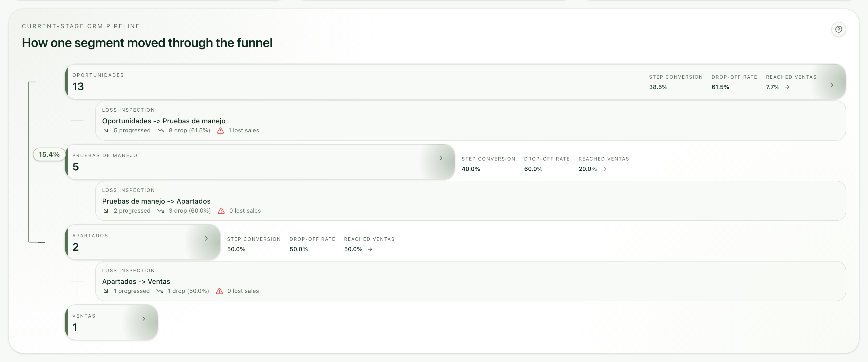Click the 20.0% Reached Ventas arrow

[x=604, y=169]
